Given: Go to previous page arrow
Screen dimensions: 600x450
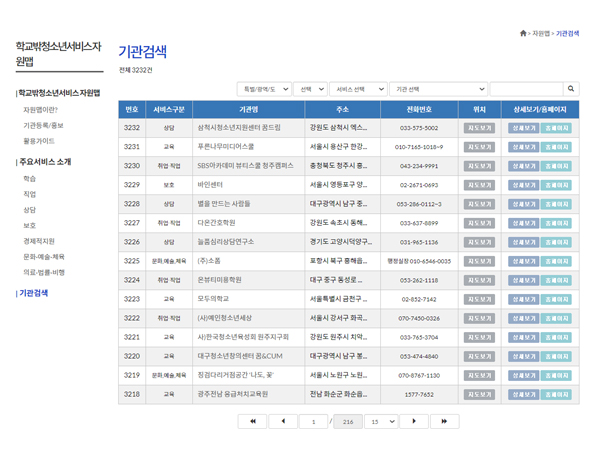Looking at the screenshot, I should point(283,421).
